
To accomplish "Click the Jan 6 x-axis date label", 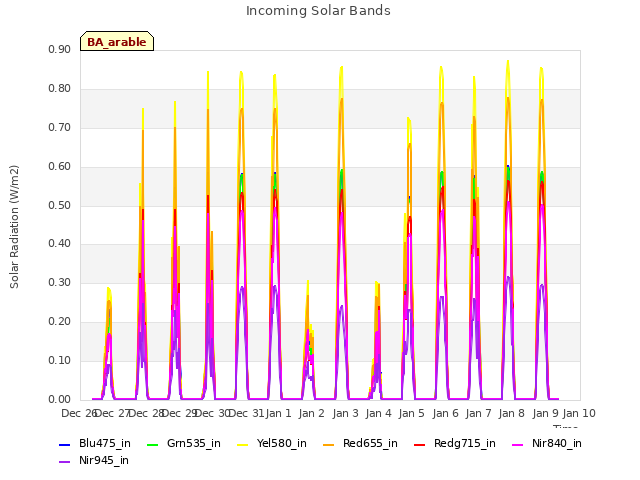I will tap(445, 413).
